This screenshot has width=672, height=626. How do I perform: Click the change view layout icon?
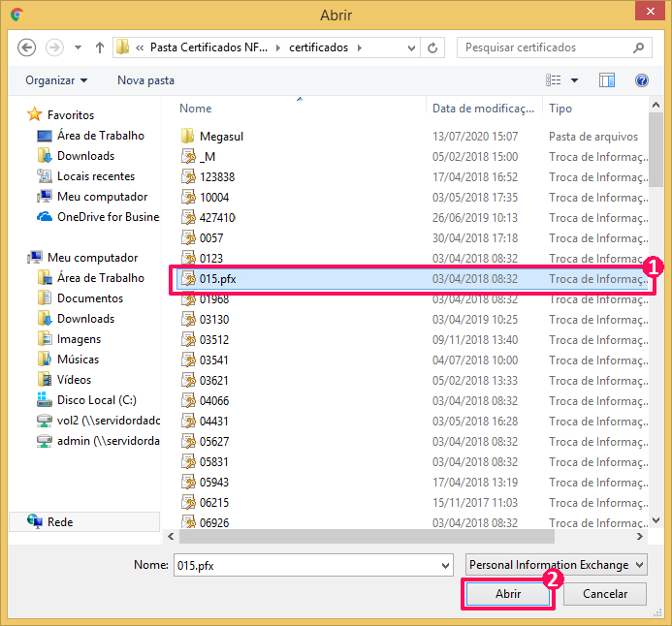(x=554, y=80)
